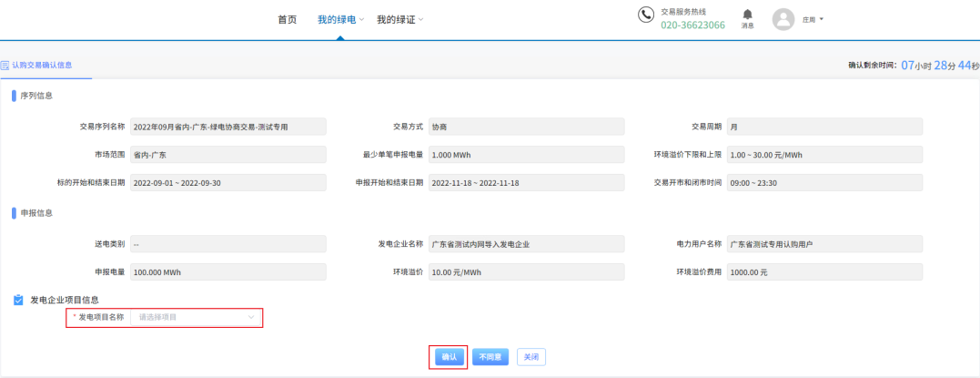
Task: Click the 环境溢价 field showing 10.00 元/MWh
Action: tap(526, 271)
